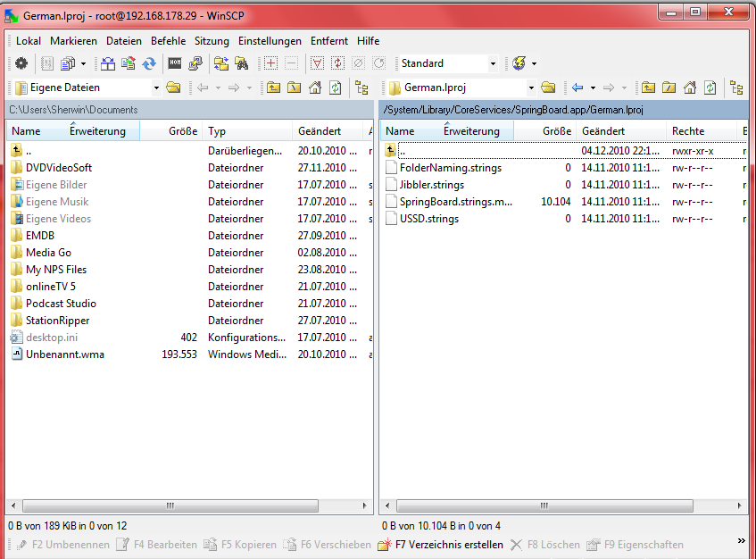Select the DVDVideoSoft folder
Image resolution: width=756 pixels, height=559 pixels.
59,168
